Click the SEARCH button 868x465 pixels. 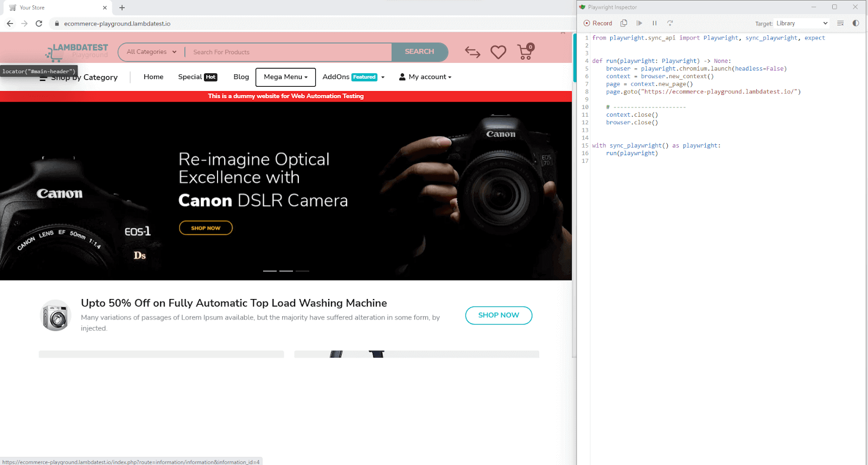[x=419, y=52]
